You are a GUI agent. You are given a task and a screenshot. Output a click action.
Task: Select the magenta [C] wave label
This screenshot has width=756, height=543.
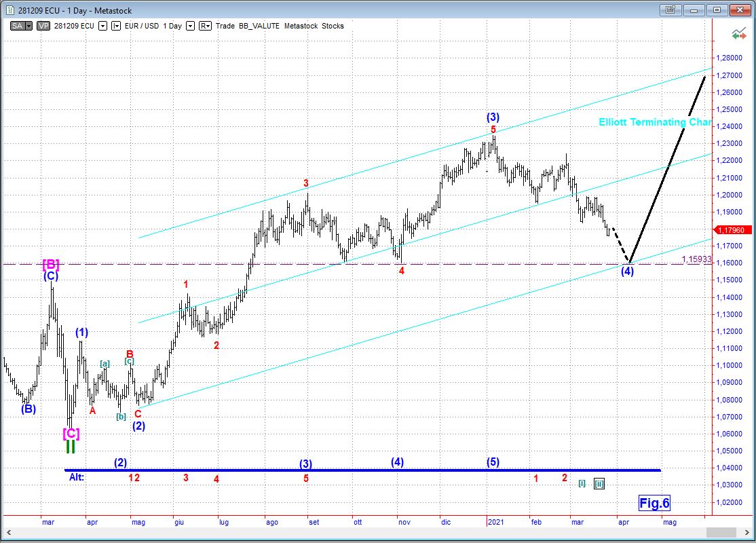(x=71, y=434)
